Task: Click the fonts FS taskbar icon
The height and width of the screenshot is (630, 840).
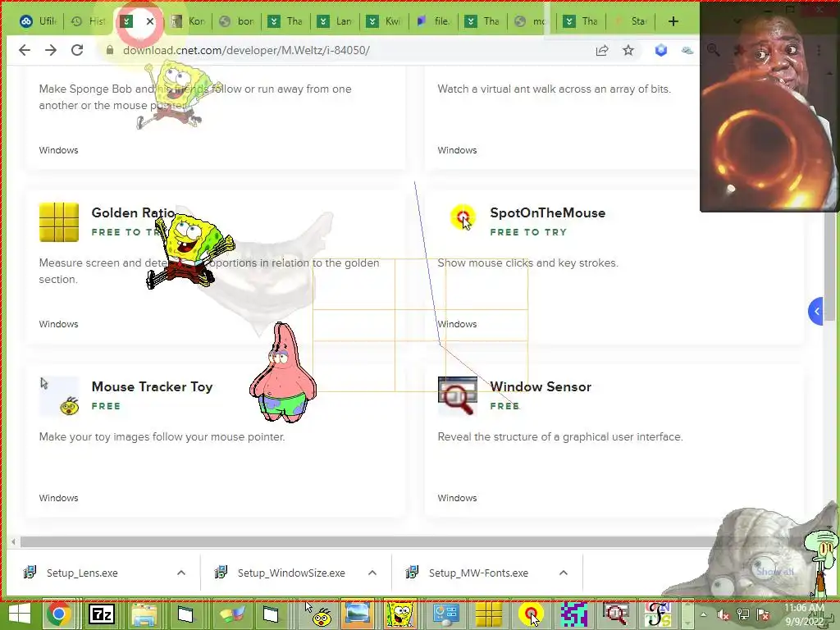Action: [658, 614]
